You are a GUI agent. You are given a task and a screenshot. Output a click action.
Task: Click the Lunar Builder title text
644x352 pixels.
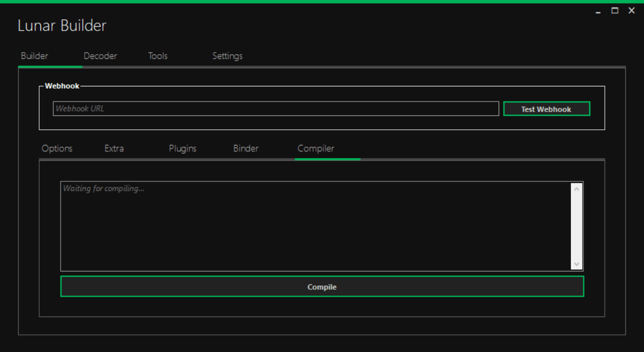tap(62, 25)
